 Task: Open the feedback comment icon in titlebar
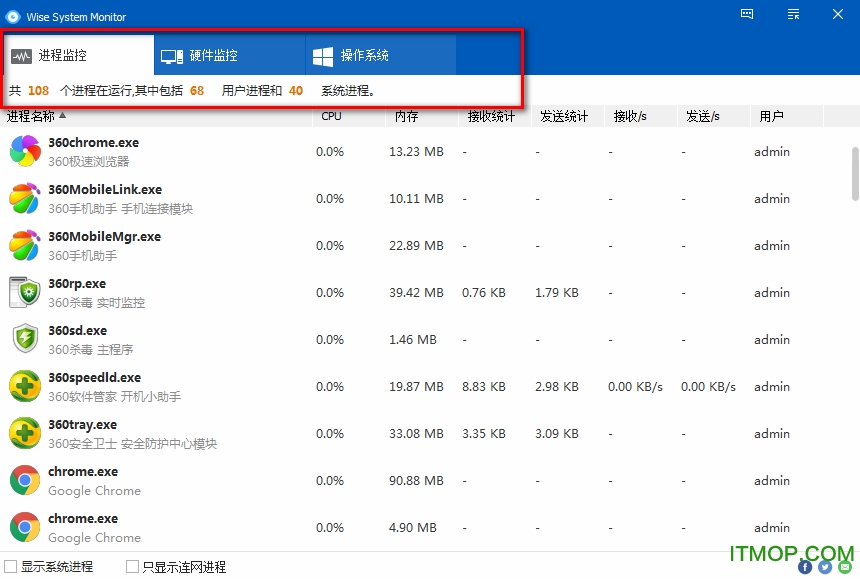point(746,14)
